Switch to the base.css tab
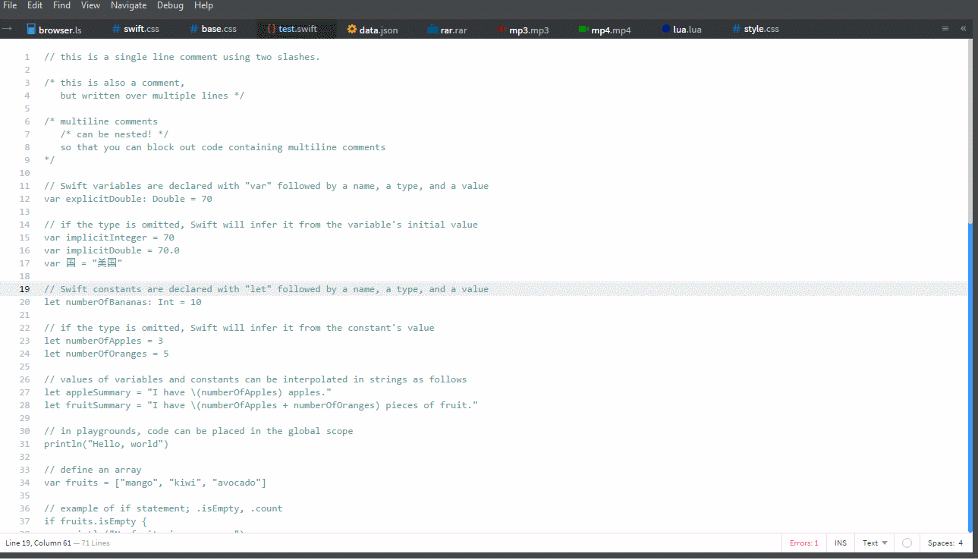 click(213, 30)
